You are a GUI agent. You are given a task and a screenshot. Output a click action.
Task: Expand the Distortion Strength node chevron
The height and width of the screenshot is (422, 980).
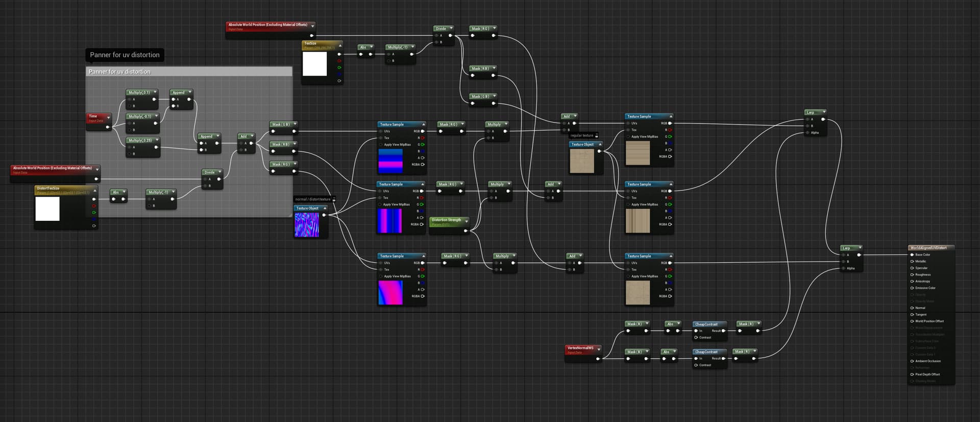pos(467,221)
